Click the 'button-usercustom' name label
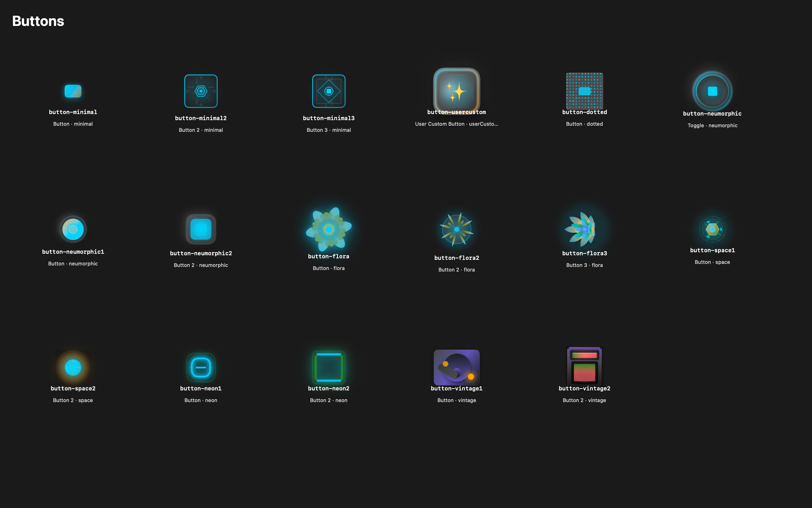 [x=456, y=112]
